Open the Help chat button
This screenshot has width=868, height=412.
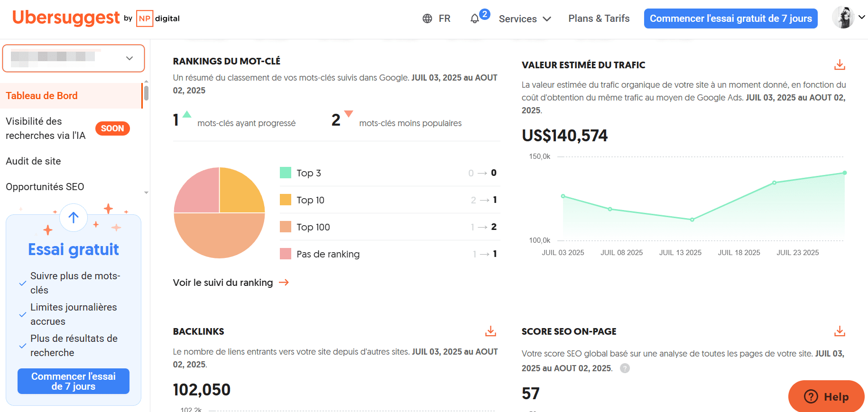tap(826, 396)
